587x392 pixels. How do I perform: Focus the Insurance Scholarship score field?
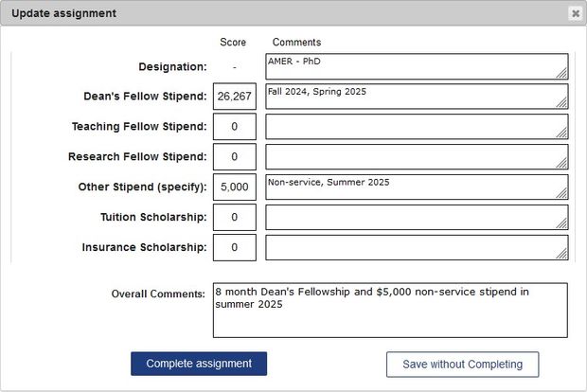(234, 248)
